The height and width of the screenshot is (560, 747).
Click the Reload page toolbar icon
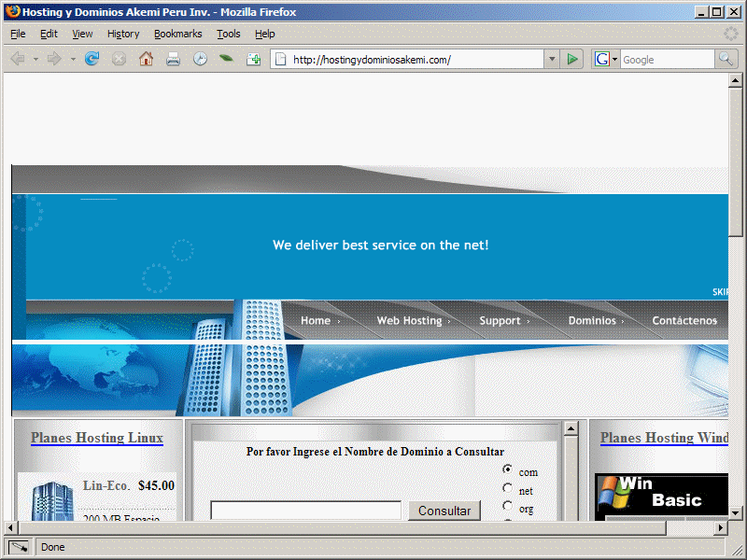pos(92,59)
